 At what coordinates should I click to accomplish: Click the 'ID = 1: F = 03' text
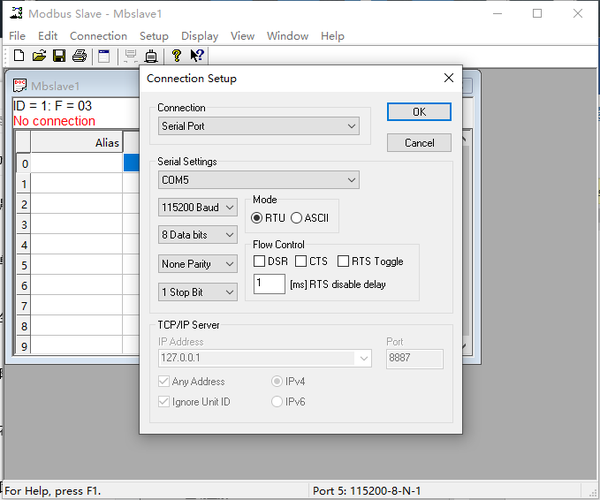coord(52,106)
